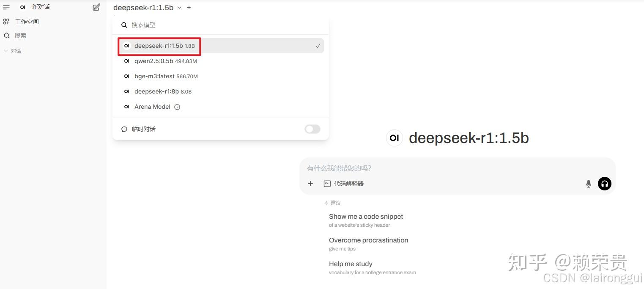
Task: Click the chat message input field
Action: click(x=444, y=168)
